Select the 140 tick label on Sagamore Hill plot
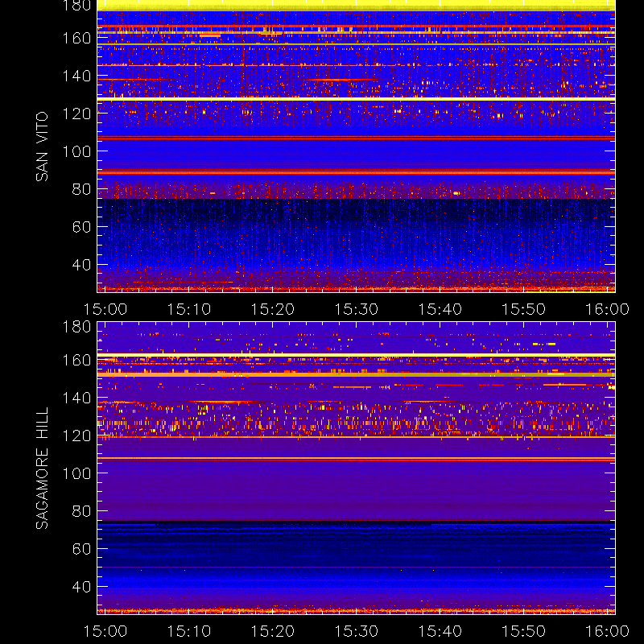 76,398
